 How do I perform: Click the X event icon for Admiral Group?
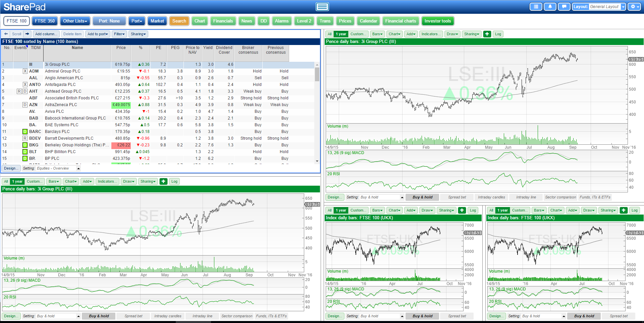[x=25, y=71]
